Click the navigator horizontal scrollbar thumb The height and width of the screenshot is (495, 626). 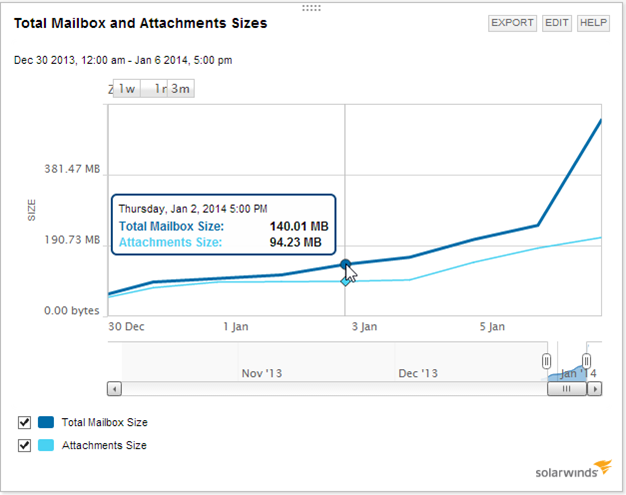(566, 389)
